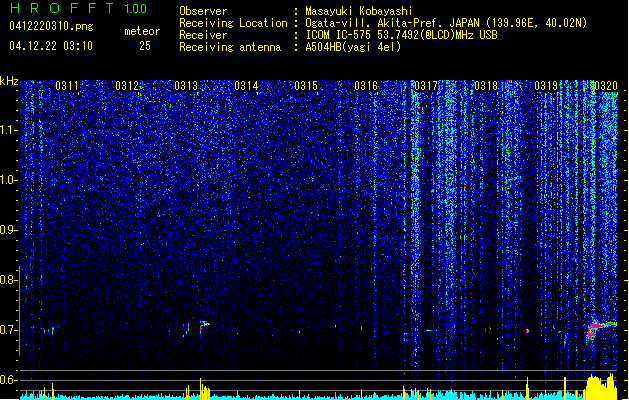Click the kHz axis unit label
The image size is (629, 400).
pyautogui.click(x=9, y=81)
